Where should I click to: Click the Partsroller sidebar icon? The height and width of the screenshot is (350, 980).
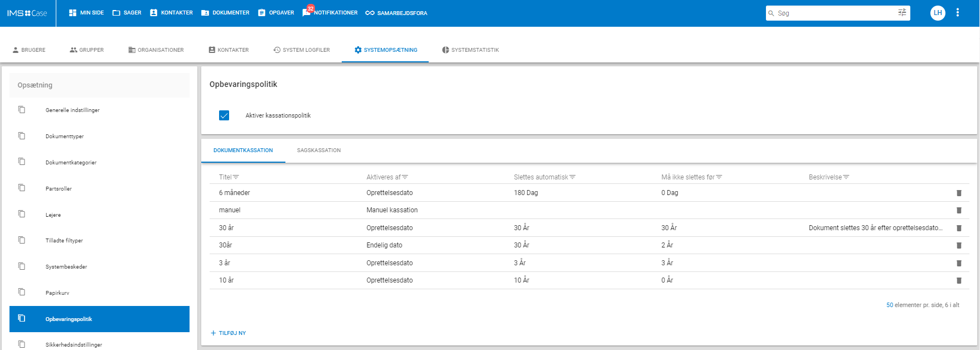pos(22,188)
